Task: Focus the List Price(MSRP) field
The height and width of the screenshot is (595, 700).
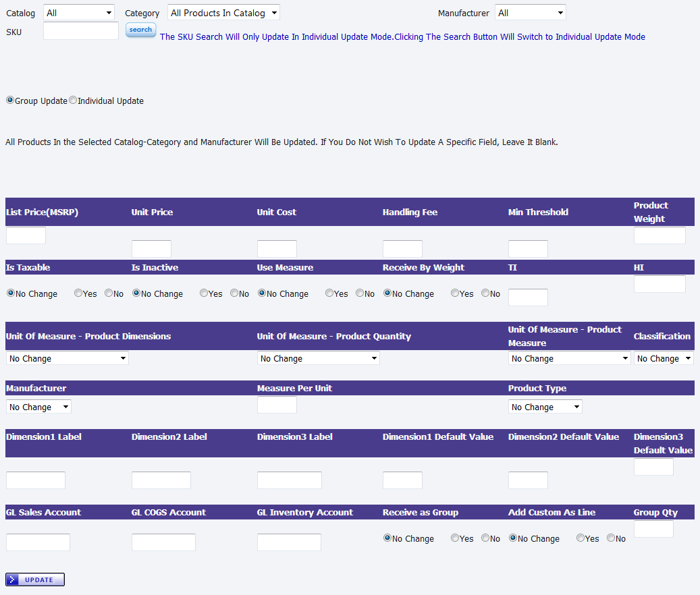Action: point(26,235)
